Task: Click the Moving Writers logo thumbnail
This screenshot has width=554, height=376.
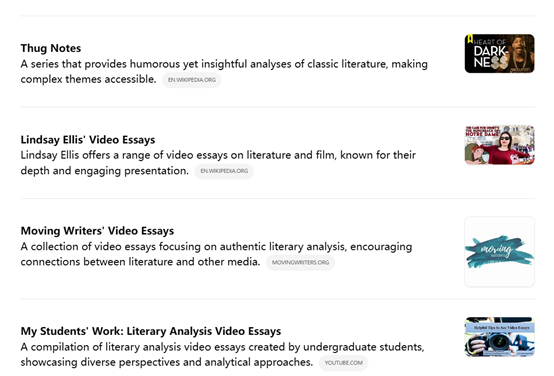Action: click(499, 252)
